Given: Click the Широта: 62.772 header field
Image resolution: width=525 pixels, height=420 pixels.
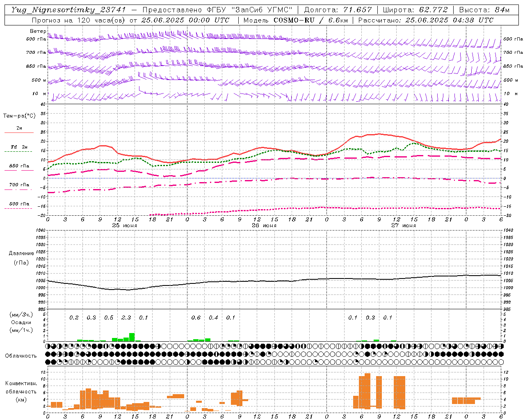Looking at the screenshot, I should pyautogui.click(x=415, y=10).
